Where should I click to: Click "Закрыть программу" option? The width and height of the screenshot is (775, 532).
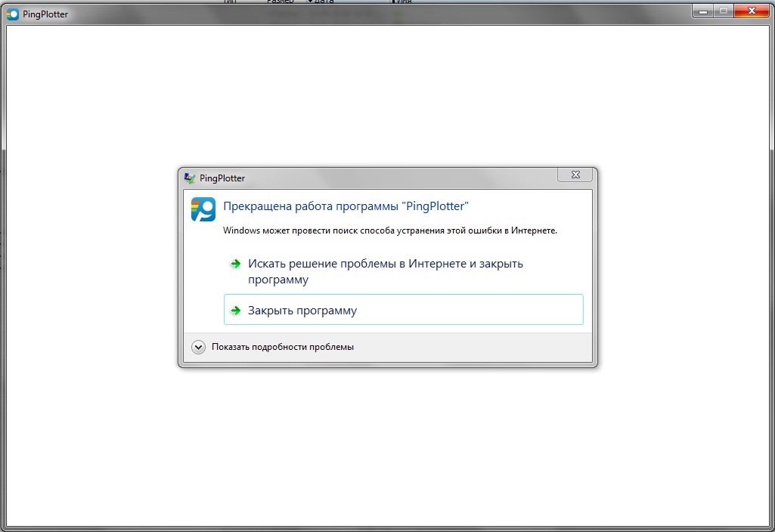[x=403, y=310]
